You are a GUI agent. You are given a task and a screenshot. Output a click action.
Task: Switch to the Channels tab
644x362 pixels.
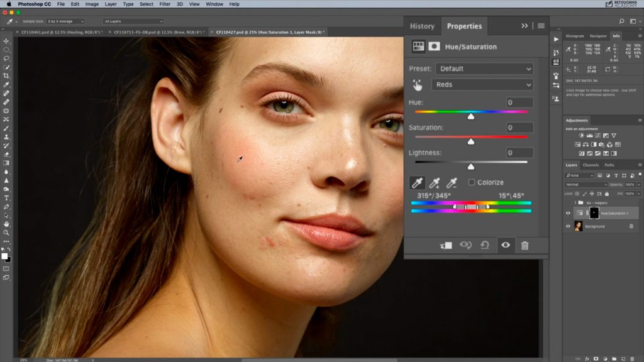[x=590, y=165]
